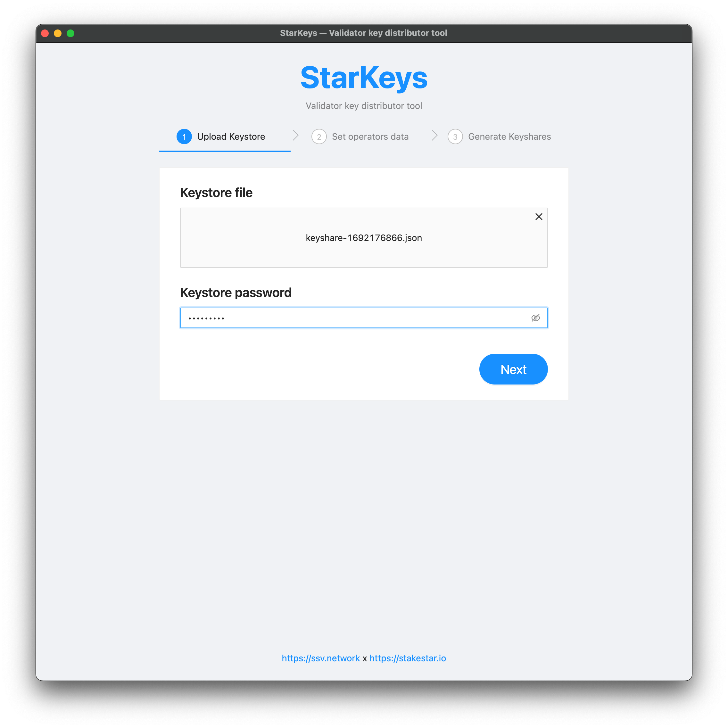728x728 pixels.
Task: Close the window with the red button
Action: (45, 33)
